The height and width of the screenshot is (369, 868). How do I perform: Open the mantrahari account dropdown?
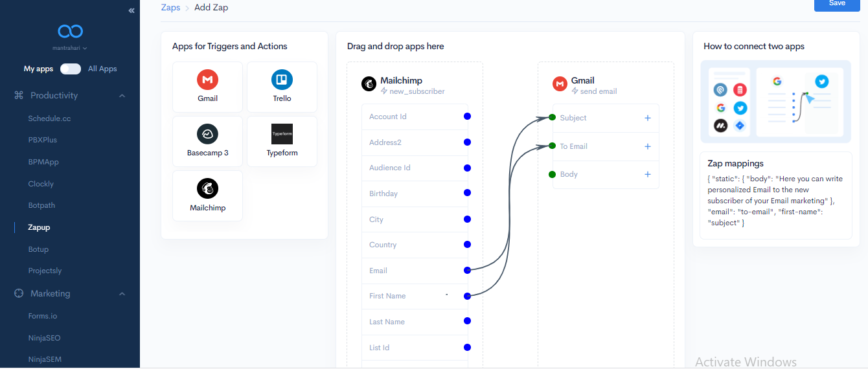point(70,48)
